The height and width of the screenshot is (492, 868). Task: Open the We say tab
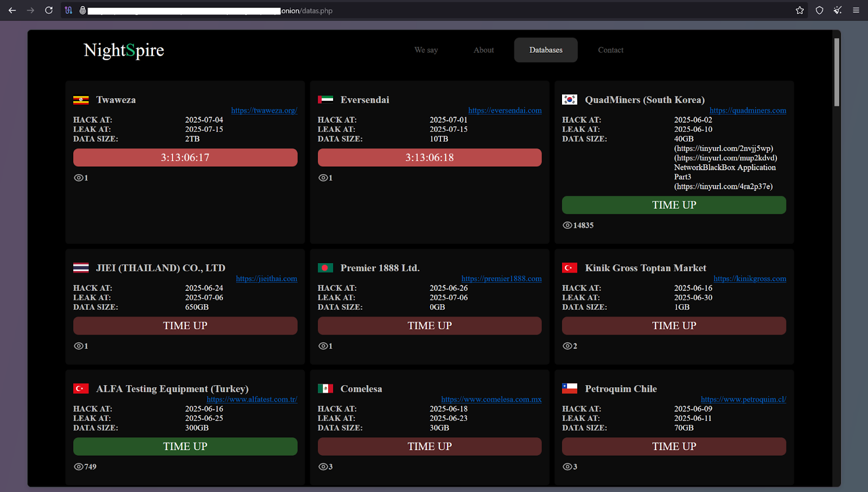(426, 50)
